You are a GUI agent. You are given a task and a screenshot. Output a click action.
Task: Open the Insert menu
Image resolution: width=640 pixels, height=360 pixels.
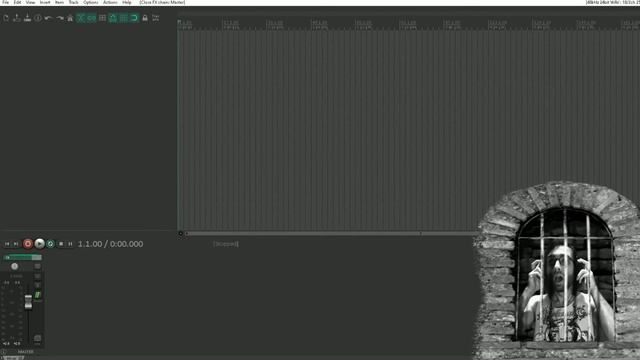pyautogui.click(x=45, y=2)
